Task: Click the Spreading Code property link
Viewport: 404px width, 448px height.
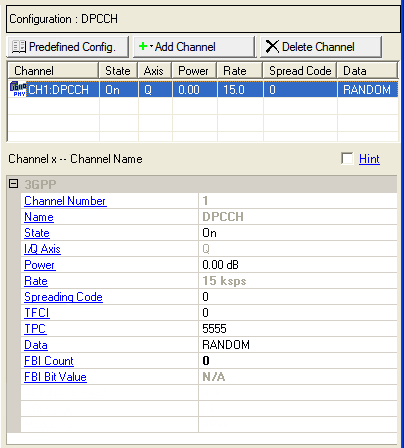Action: 63,297
